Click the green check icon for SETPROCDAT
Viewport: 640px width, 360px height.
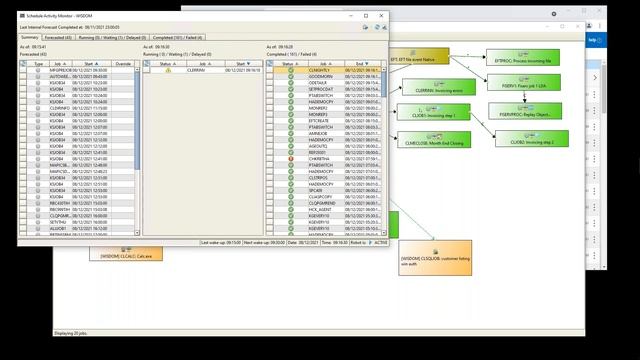coord(291,89)
